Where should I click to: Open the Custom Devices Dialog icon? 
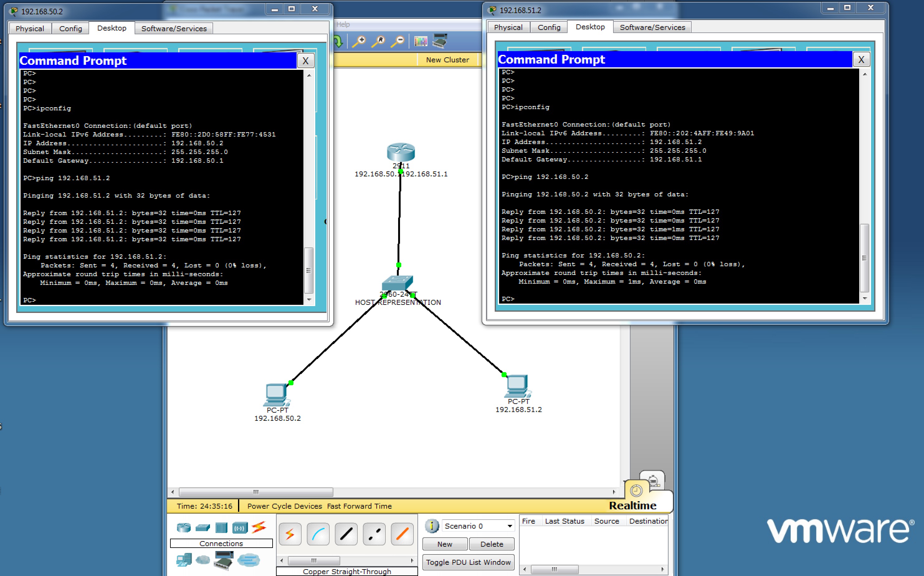pos(440,41)
